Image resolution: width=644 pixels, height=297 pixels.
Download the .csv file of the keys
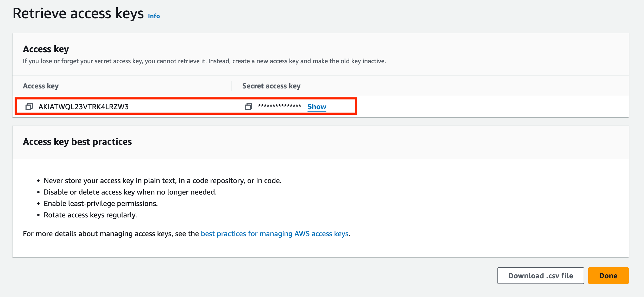540,276
